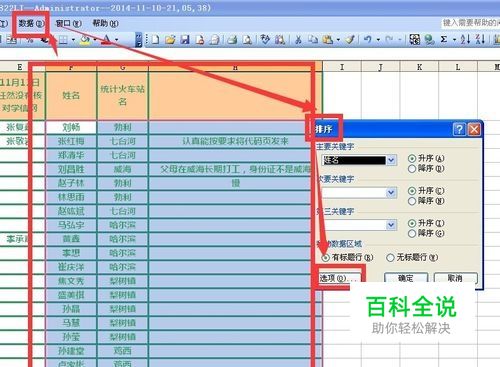Click the 姓名 header cell
Viewport: 500px width, 367px height.
click(x=71, y=96)
